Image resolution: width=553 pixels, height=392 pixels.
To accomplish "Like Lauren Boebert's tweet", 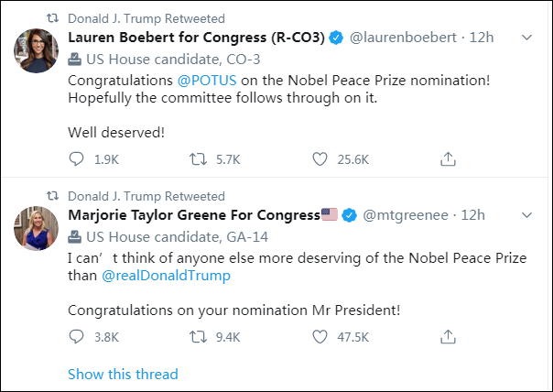I will 320,159.
